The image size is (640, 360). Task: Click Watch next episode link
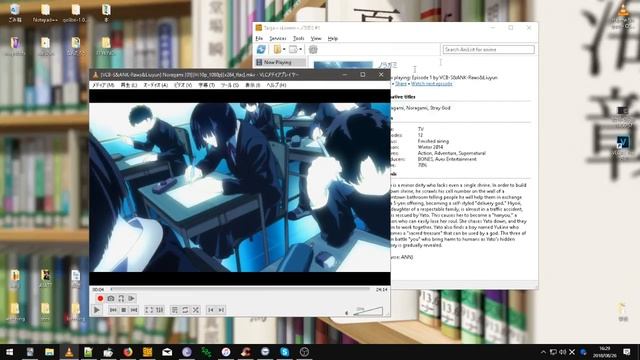(431, 84)
